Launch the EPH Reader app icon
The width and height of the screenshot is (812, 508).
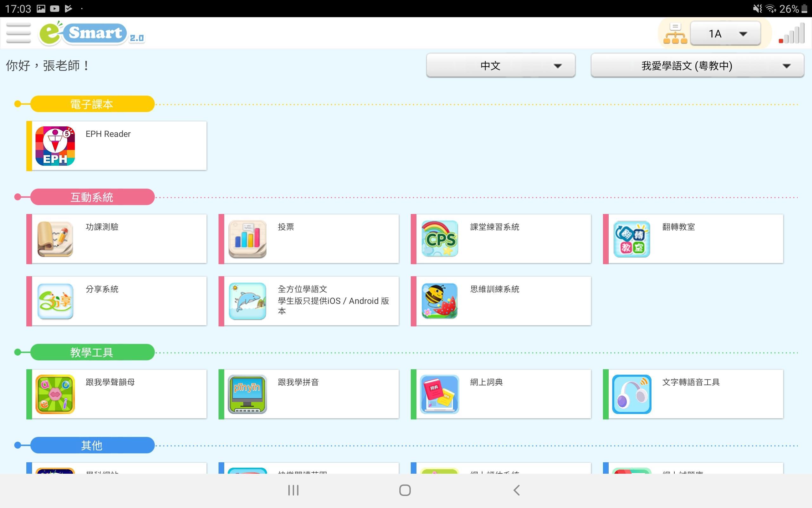[x=55, y=146]
